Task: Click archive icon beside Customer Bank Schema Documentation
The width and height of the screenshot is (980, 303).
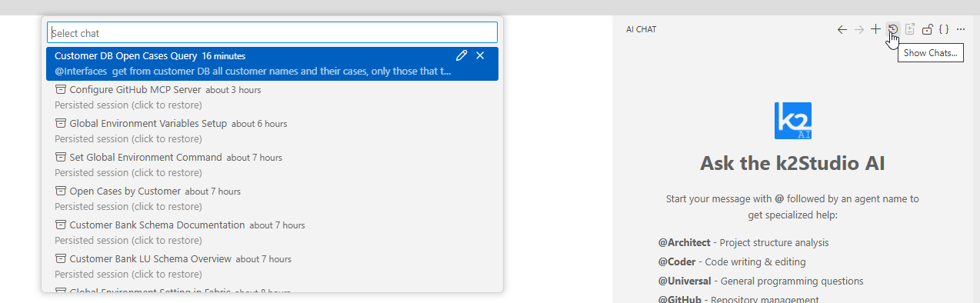Action: [61, 225]
